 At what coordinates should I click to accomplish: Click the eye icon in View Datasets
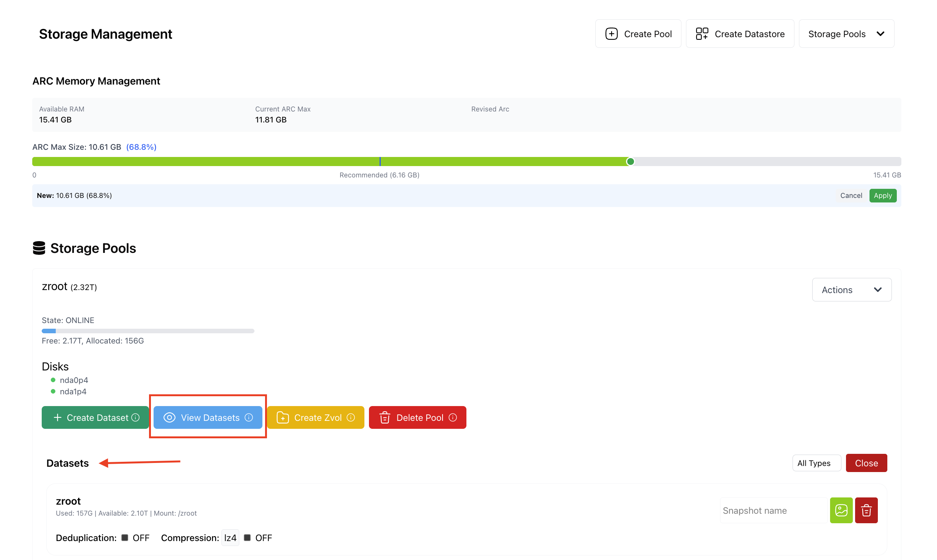coord(169,417)
